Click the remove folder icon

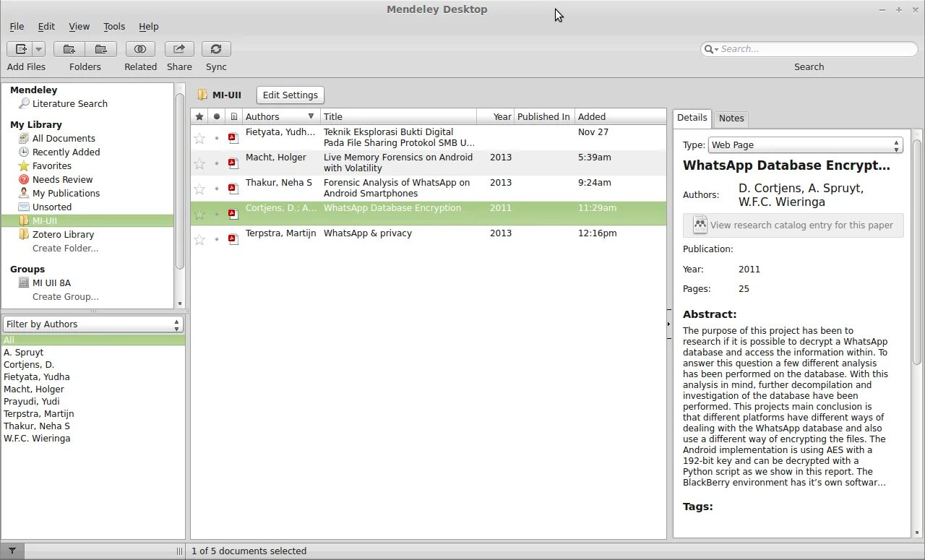[101, 49]
